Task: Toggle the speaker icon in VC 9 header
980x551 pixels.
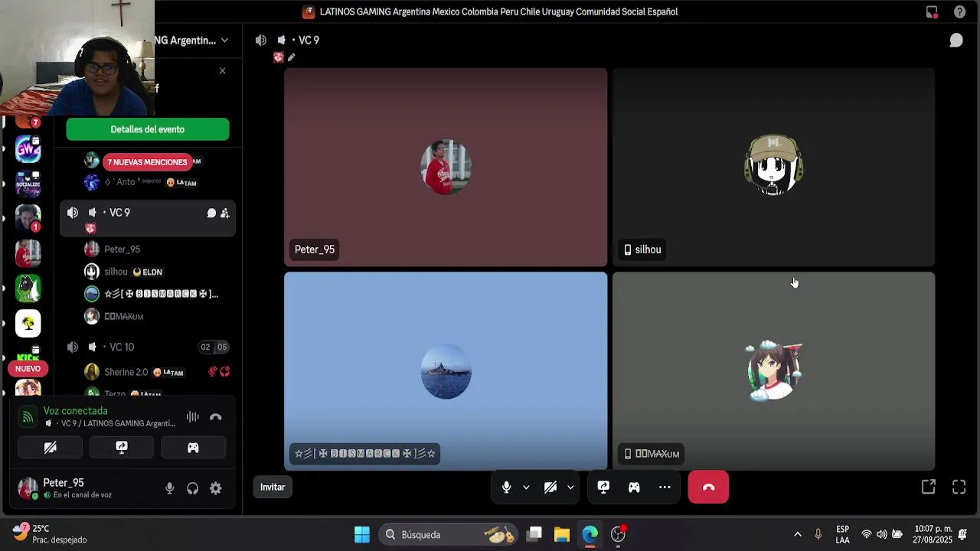Action: pos(261,41)
